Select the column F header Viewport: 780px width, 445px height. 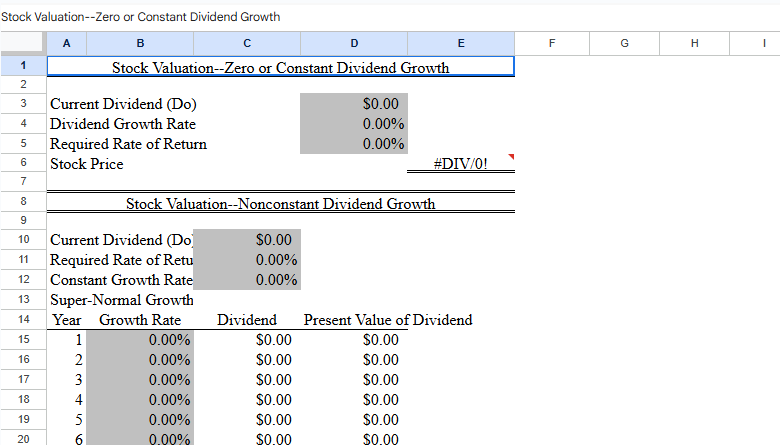click(551, 43)
